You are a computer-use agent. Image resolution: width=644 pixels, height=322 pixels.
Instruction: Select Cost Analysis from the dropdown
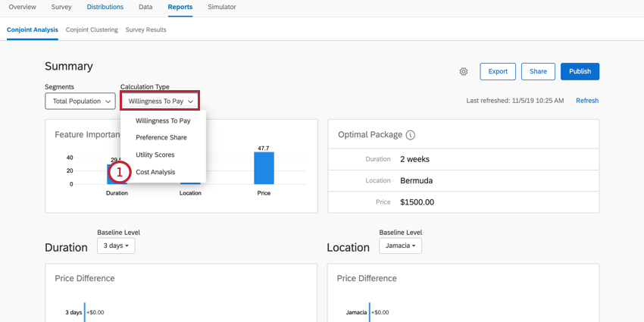155,172
